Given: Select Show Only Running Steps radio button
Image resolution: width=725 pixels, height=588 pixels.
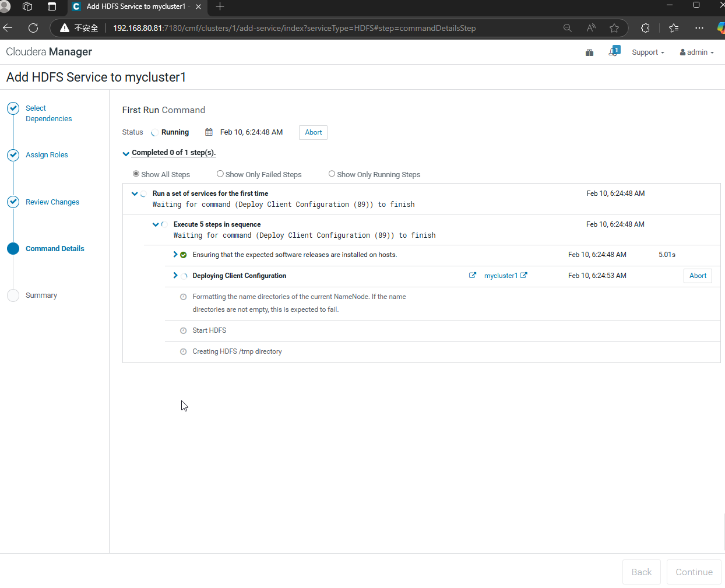Looking at the screenshot, I should click(332, 174).
